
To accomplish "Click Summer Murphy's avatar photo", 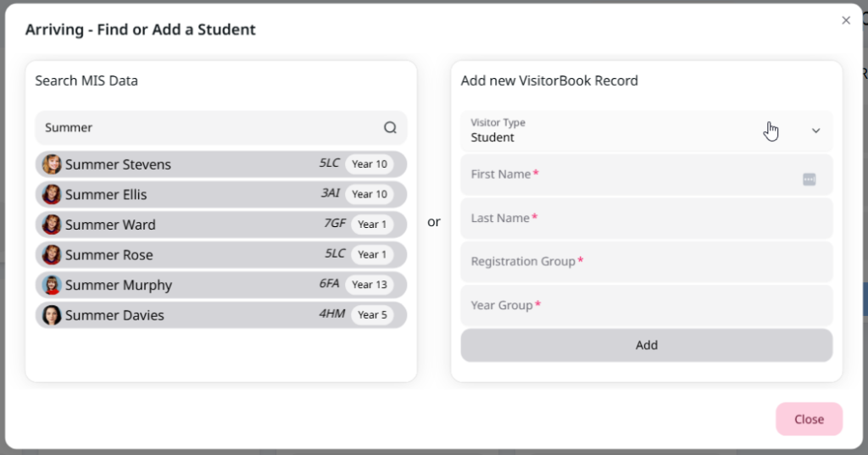I will pyautogui.click(x=52, y=285).
